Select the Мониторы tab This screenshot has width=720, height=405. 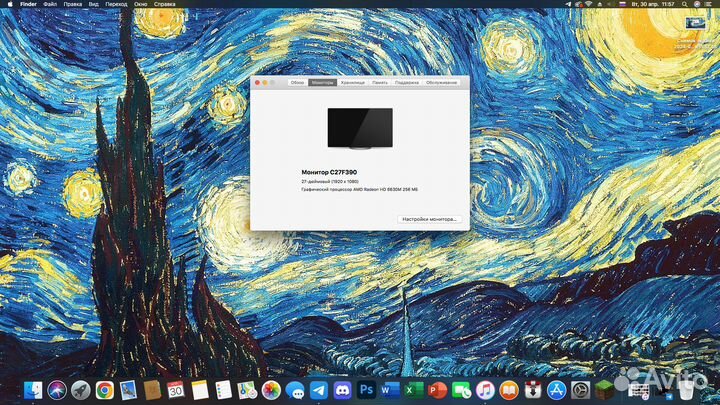[x=322, y=83]
